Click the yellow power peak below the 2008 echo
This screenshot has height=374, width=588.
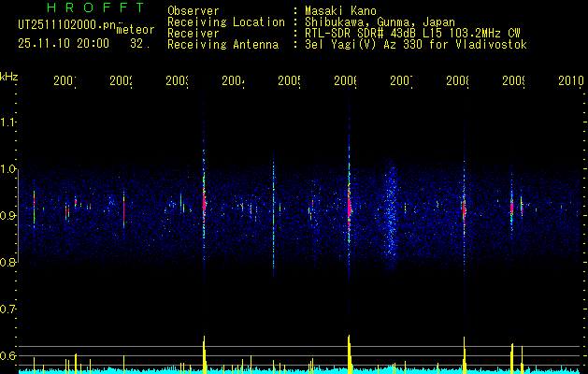point(465,354)
